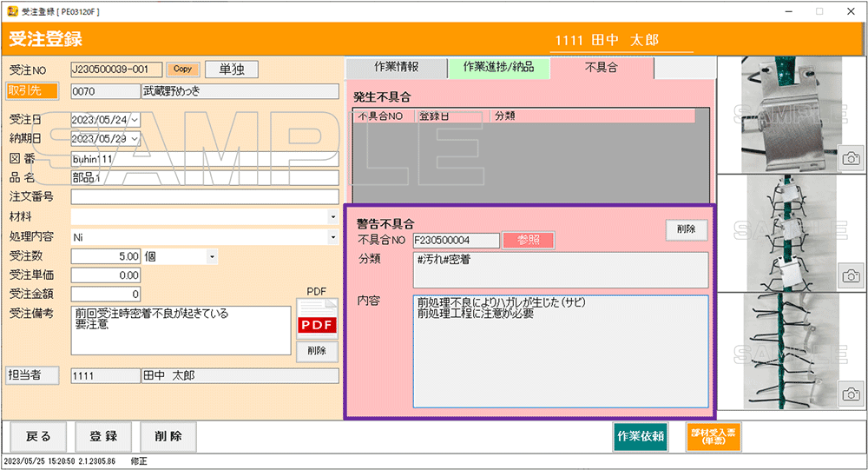Click the 品名 input field
The height and width of the screenshot is (470, 868).
205,178
